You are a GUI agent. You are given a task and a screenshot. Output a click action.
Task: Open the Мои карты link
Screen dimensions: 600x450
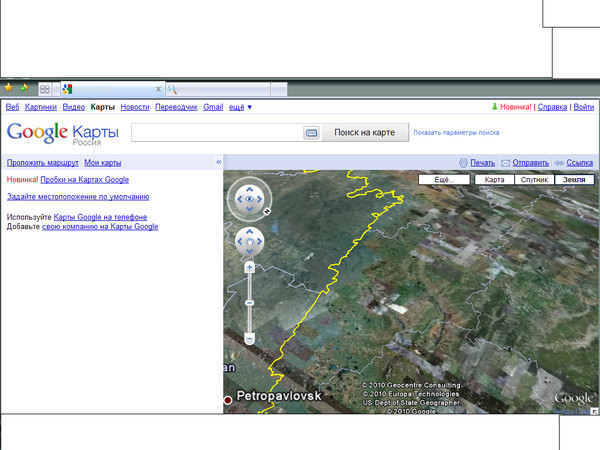[x=103, y=163]
